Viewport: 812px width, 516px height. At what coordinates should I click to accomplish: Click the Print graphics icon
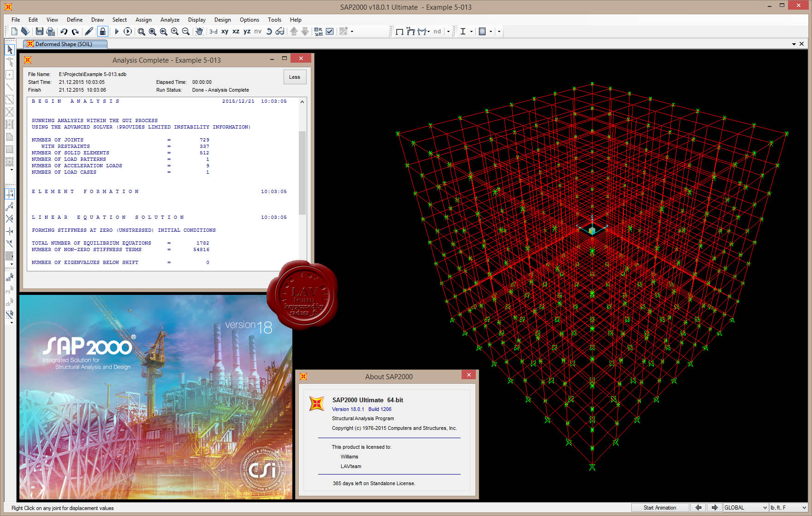point(51,31)
